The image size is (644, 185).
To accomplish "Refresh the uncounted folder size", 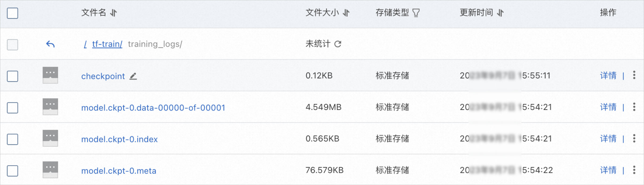I will tap(338, 44).
